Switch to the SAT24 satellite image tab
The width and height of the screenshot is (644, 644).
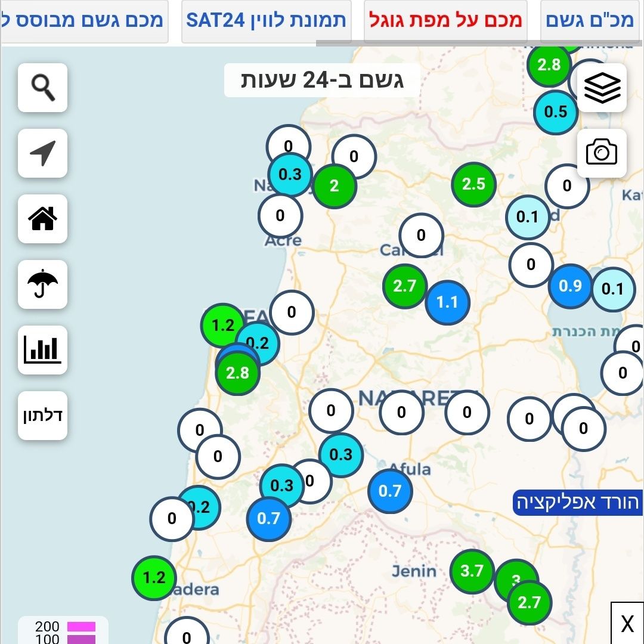pyautogui.click(x=266, y=20)
